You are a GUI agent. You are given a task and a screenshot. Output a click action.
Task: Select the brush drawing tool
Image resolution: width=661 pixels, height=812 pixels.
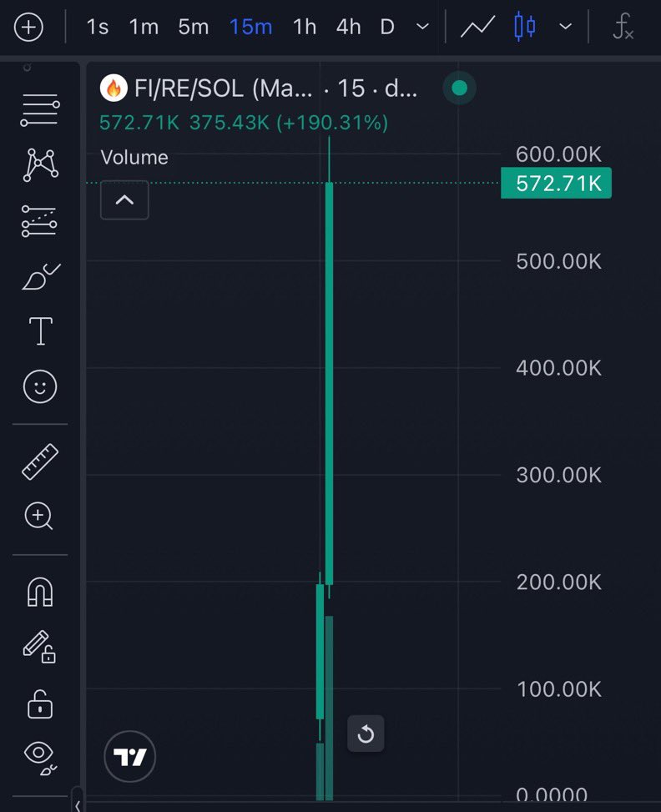pyautogui.click(x=41, y=277)
